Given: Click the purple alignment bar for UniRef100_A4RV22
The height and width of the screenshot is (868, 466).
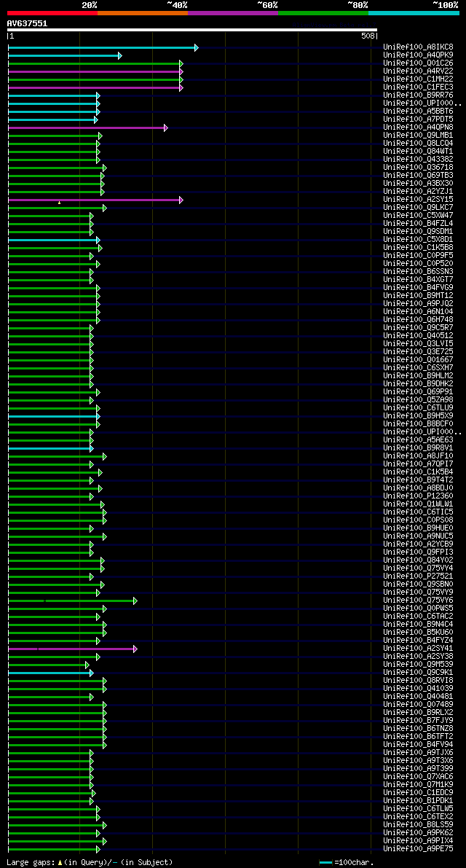Looking at the screenshot, I should (95, 72).
